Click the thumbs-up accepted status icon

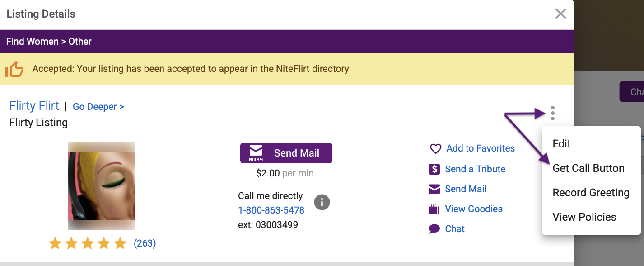coord(14,69)
